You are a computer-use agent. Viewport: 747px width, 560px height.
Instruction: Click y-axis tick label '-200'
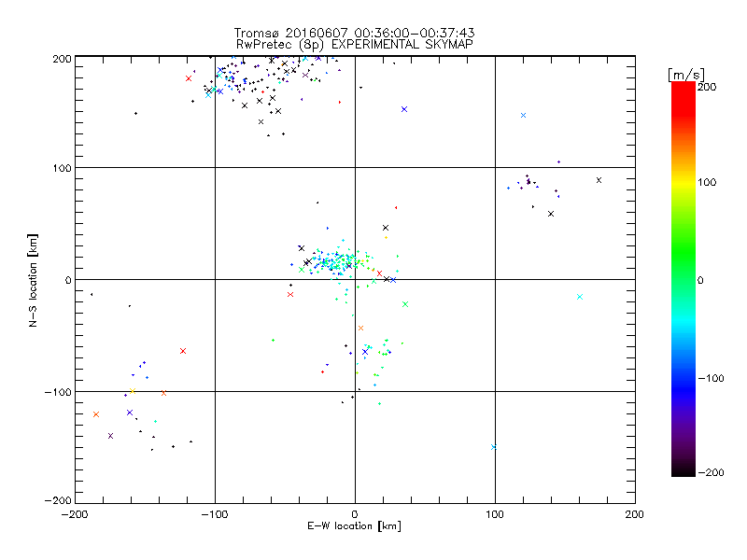58,500
